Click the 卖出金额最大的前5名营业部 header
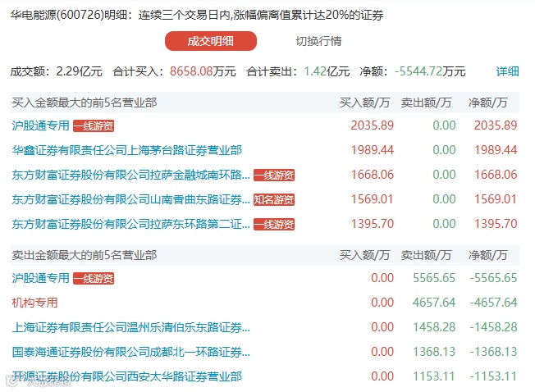 (85, 255)
